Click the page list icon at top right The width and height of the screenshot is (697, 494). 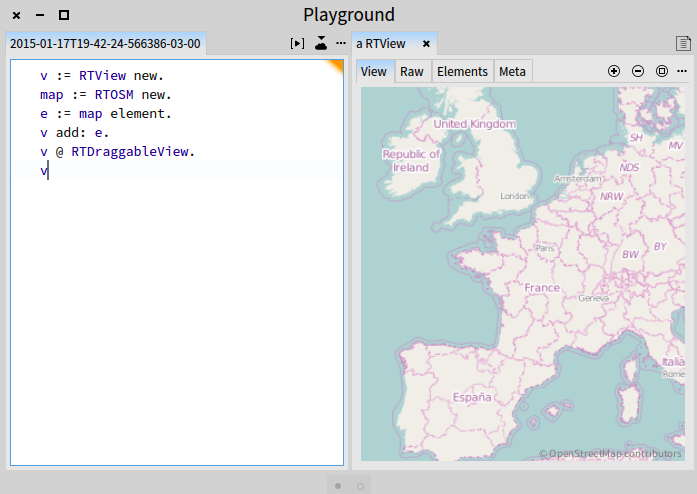683,44
